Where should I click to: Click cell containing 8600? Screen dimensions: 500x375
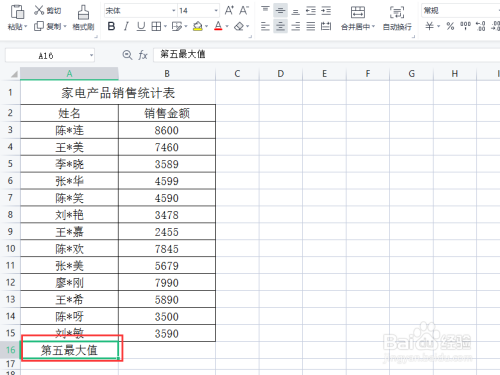(x=167, y=130)
